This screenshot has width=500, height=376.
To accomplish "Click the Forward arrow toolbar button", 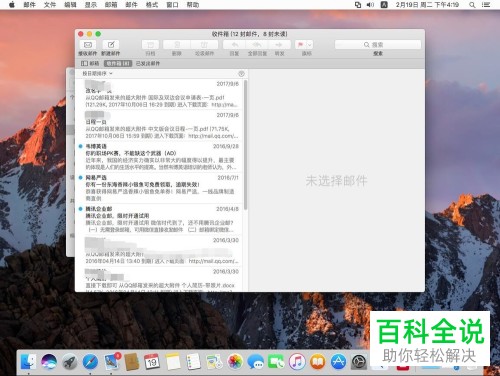I will pos(279,45).
